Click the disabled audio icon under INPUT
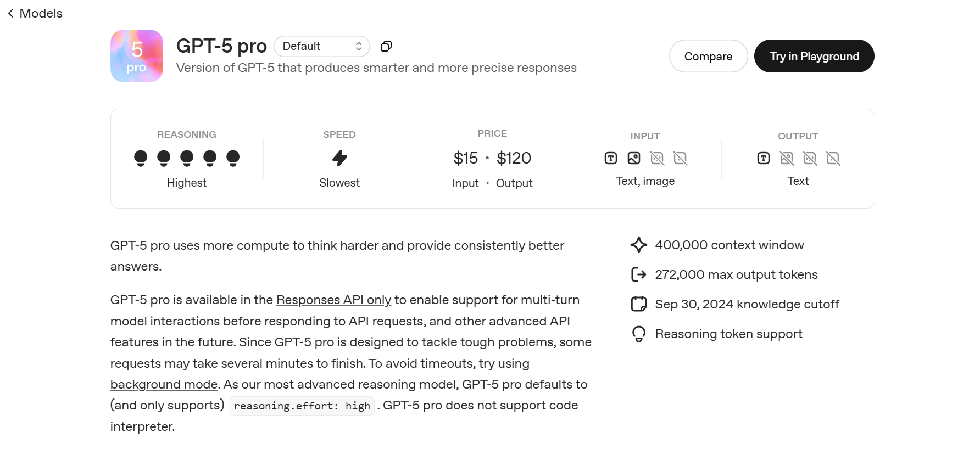 click(x=657, y=158)
